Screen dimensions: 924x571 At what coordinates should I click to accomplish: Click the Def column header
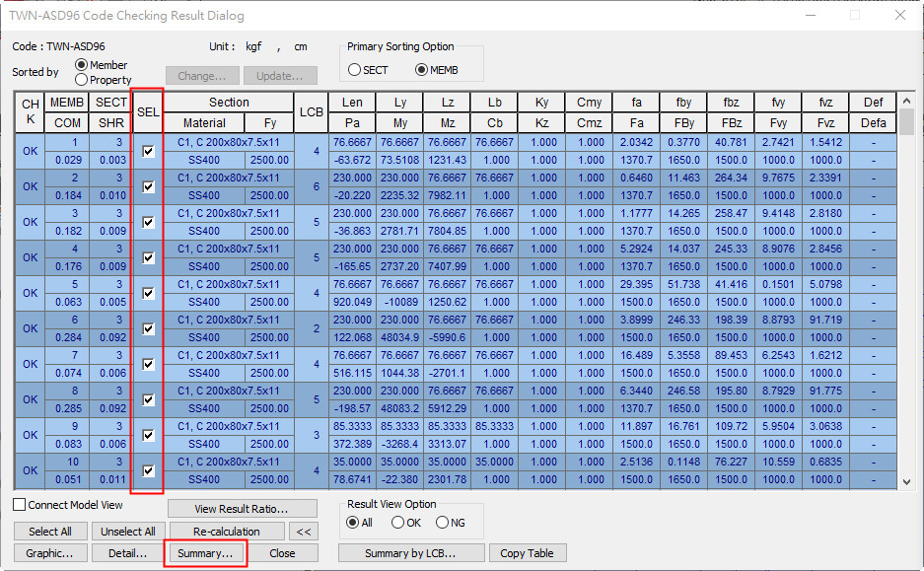874,102
